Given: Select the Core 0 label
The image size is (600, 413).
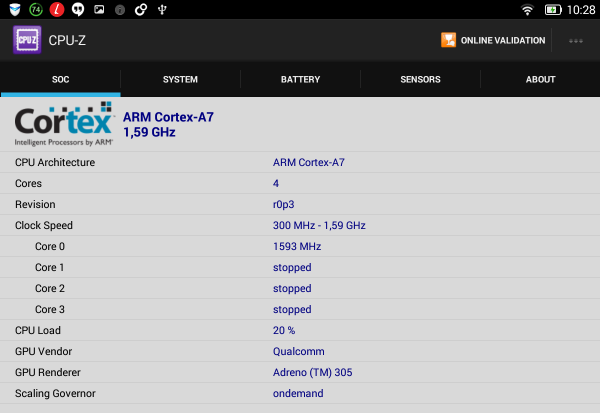Looking at the screenshot, I should 50,246.
